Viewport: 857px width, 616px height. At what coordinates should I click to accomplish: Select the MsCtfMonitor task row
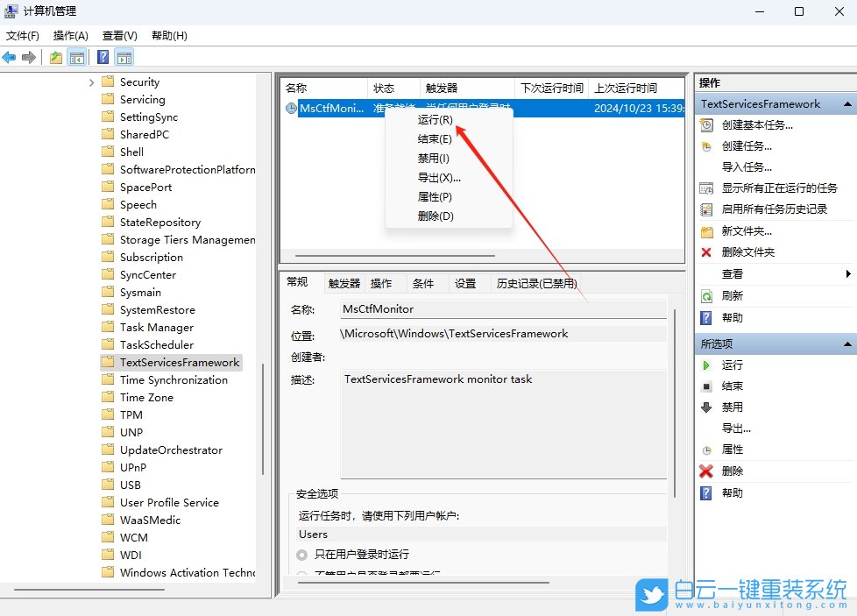click(342, 107)
